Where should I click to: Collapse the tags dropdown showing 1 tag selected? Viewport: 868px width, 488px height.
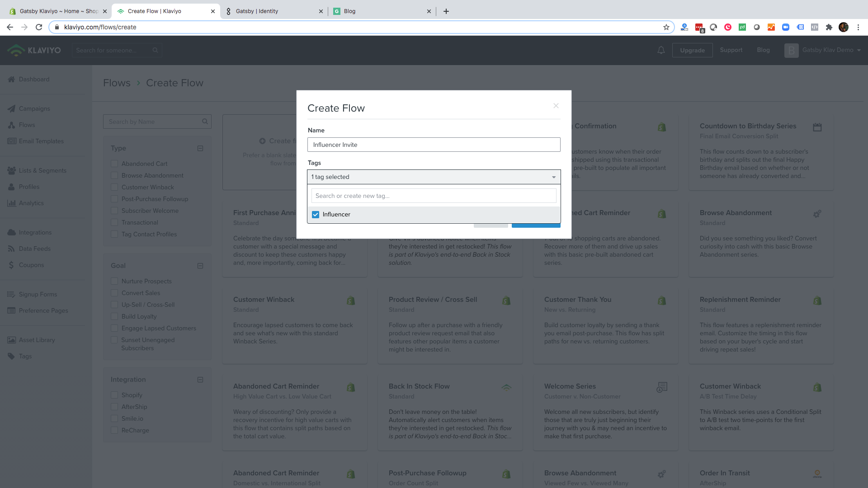[434, 177]
